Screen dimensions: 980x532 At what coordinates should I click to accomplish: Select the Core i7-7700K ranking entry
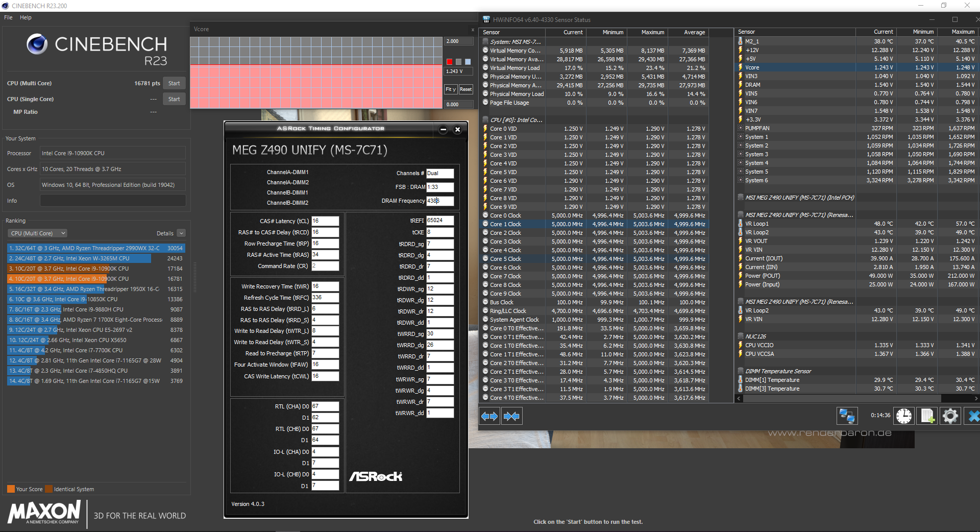pos(95,350)
